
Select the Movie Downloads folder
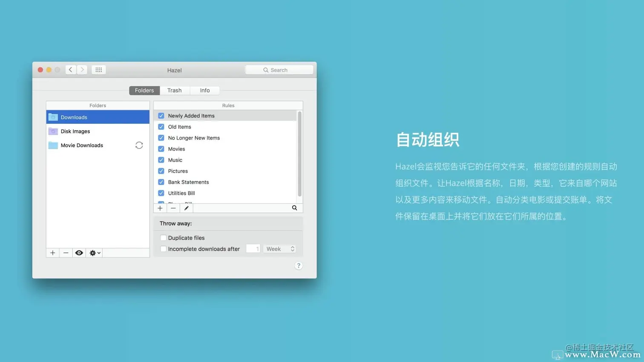(x=98, y=145)
